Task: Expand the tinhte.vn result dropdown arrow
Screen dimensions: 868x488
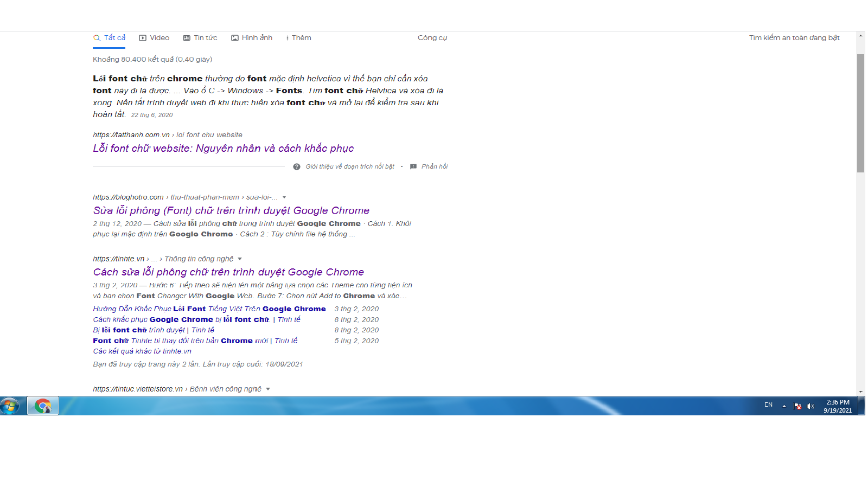Action: coord(240,259)
